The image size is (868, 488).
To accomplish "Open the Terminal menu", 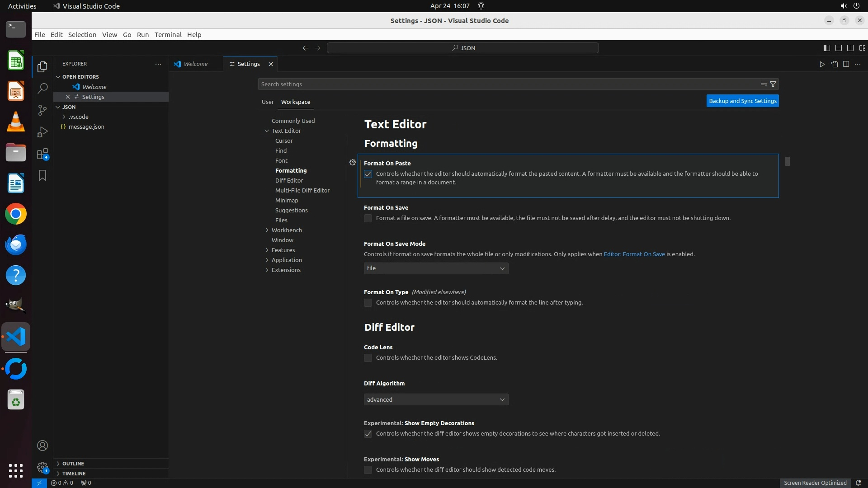I will tap(168, 35).
